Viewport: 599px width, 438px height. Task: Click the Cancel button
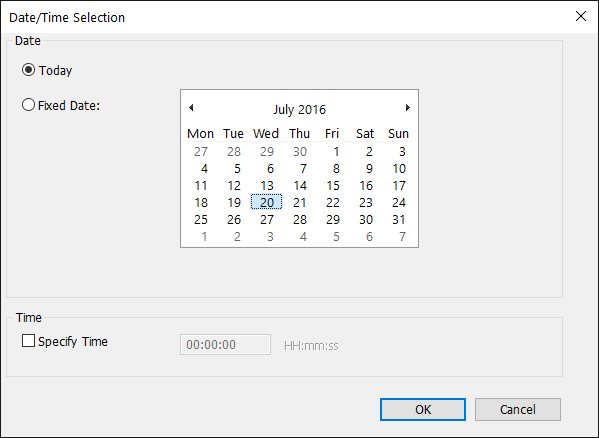coord(518,409)
